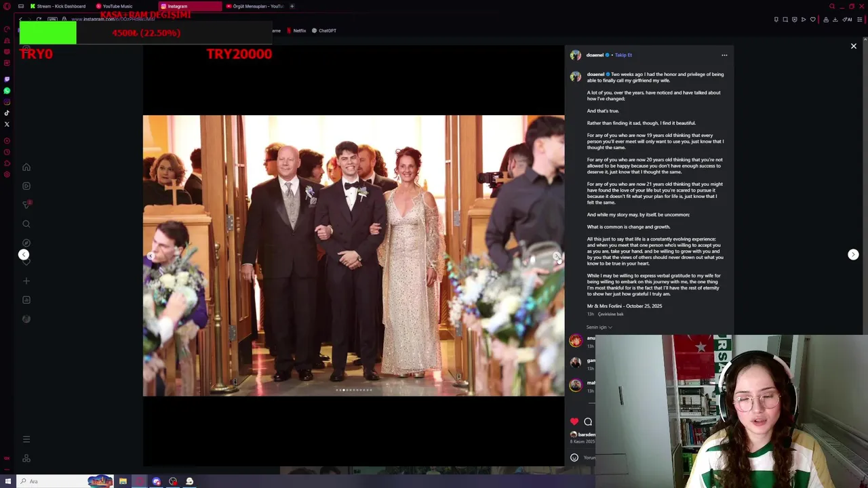868x488 pixels.
Task: Open the Discord taskbar icon
Action: coord(157,481)
